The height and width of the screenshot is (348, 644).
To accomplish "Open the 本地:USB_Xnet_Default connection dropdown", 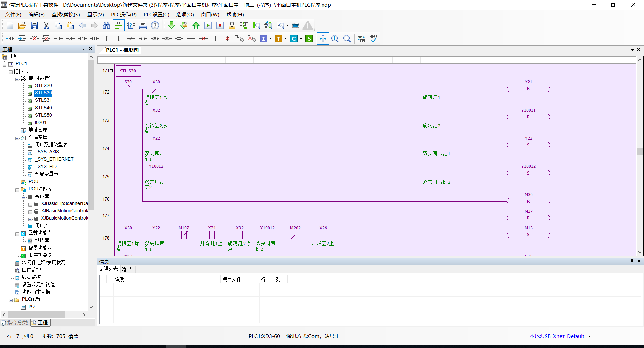I will click(x=589, y=336).
